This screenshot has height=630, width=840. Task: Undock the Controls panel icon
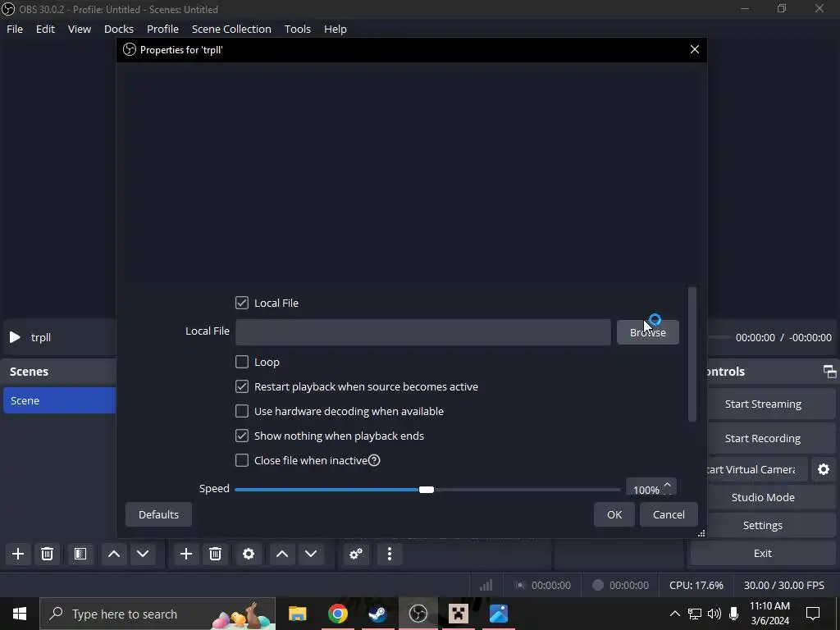830,372
